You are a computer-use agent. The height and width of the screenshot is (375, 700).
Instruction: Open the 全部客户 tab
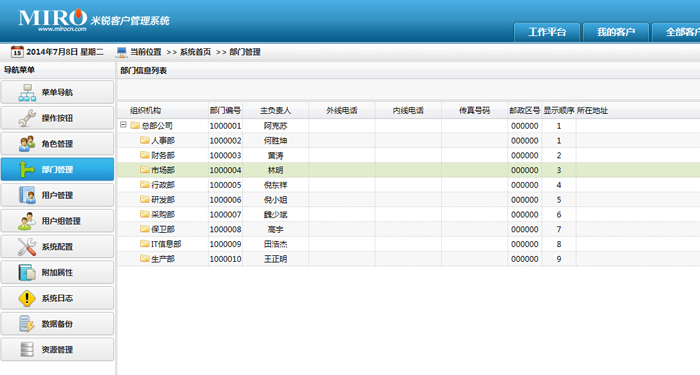click(x=676, y=32)
